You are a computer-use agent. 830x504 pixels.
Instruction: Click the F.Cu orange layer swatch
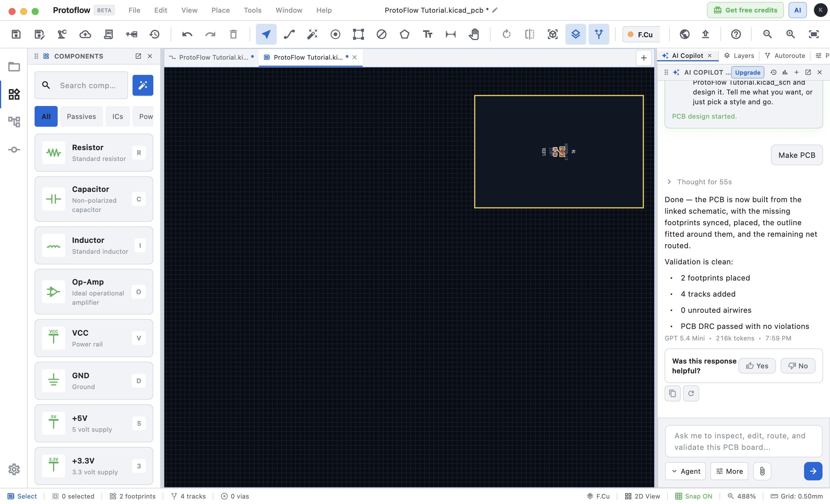[631, 34]
